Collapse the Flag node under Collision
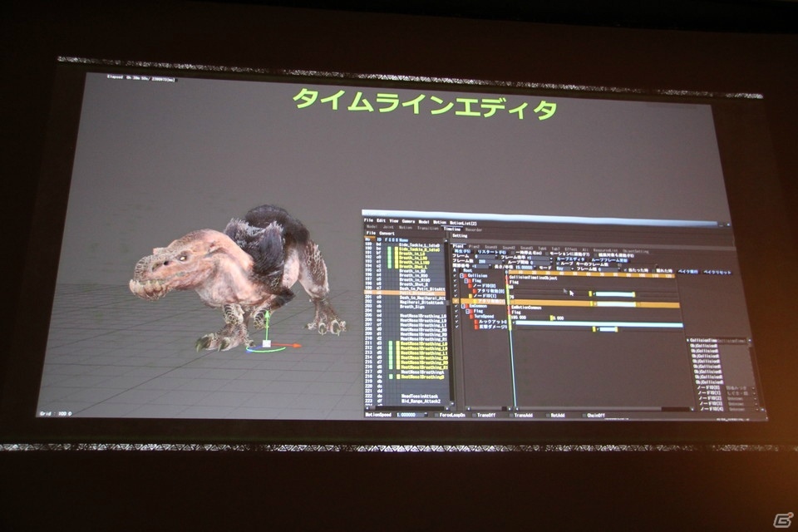The height and width of the screenshot is (532, 798). [465, 281]
